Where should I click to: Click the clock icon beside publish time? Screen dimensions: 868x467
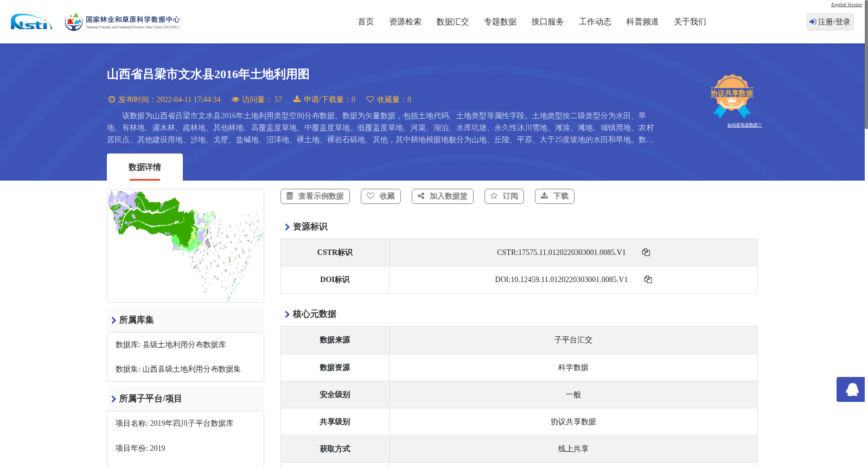point(112,99)
